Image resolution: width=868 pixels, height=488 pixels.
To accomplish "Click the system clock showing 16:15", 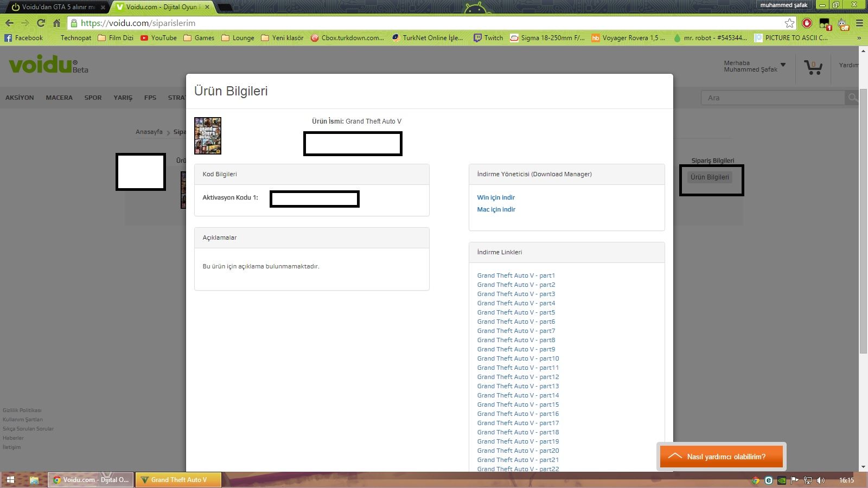I will [846, 480].
